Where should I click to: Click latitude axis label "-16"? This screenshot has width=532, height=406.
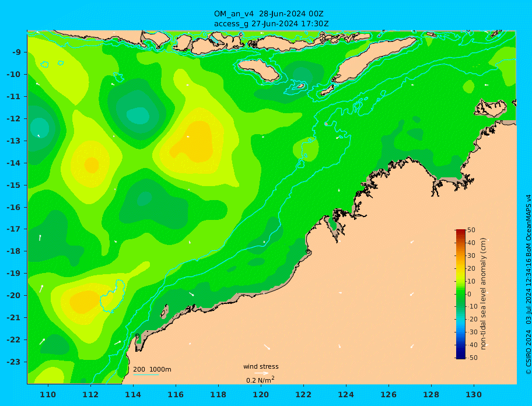(13, 207)
